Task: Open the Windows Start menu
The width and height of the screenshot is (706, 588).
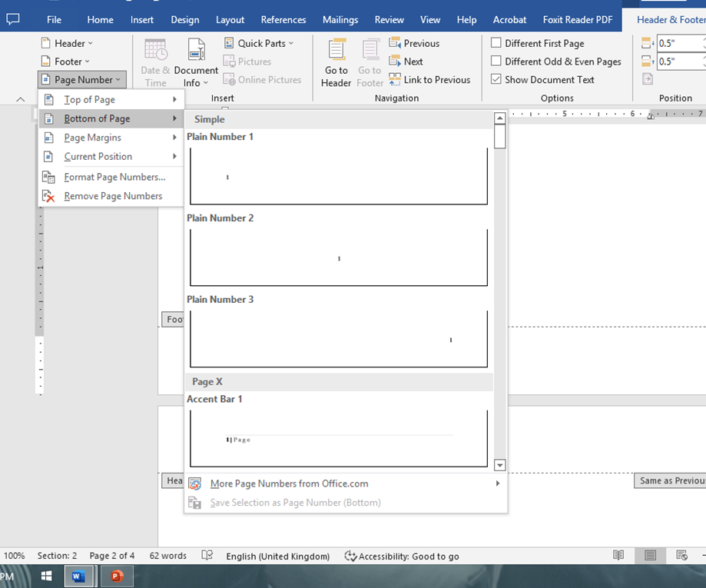Action: click(46, 576)
